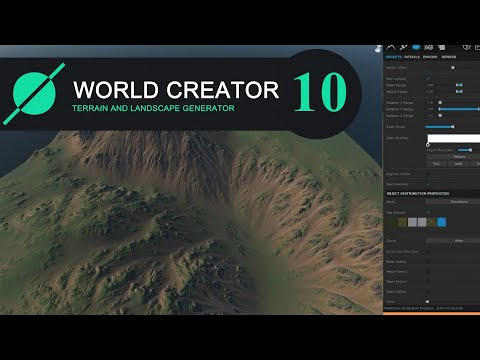Image resolution: width=480 pixels, height=360 pixels.
Task: Click the Width Range slider handle
Action: pyautogui.click(x=459, y=85)
